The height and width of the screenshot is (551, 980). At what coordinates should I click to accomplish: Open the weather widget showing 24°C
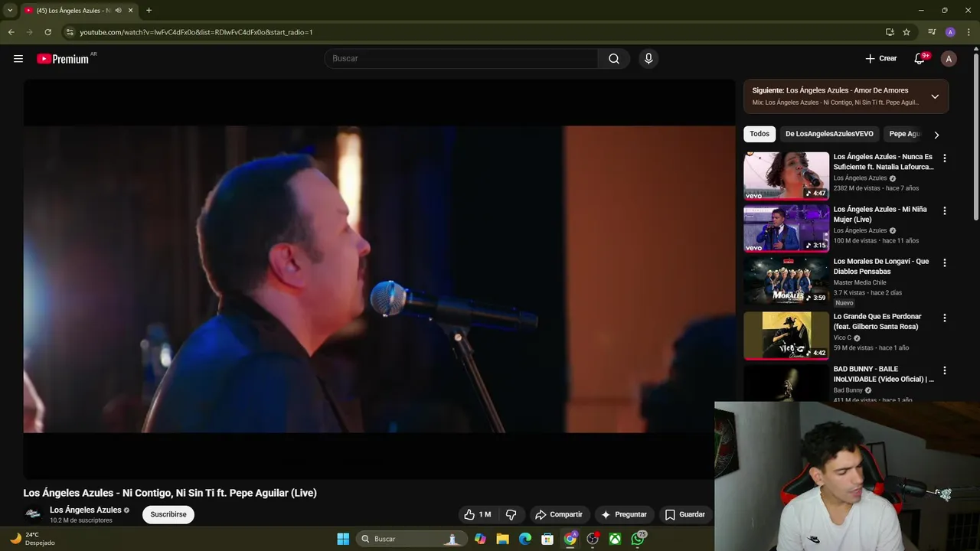click(32, 539)
